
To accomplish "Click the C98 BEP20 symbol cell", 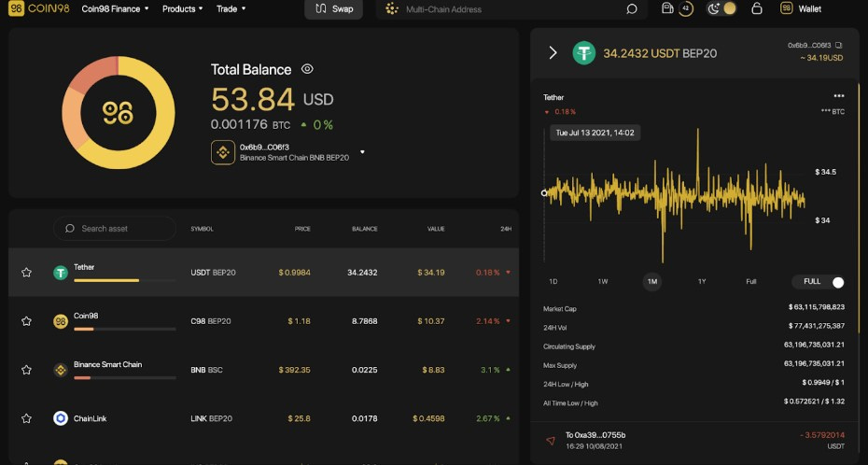I will 211,321.
